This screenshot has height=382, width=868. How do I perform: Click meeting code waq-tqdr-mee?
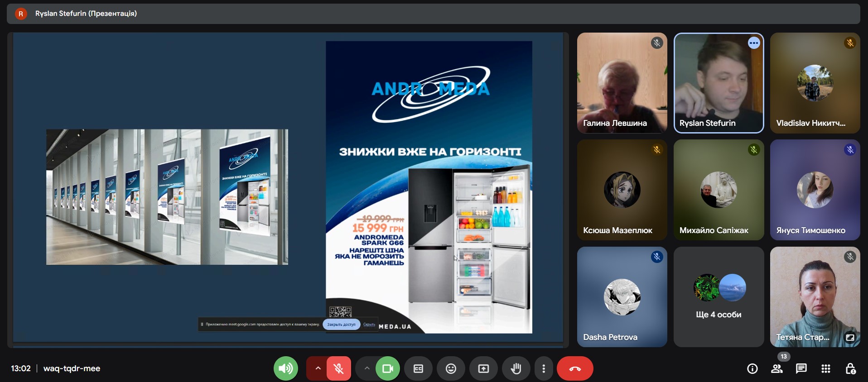(72, 368)
